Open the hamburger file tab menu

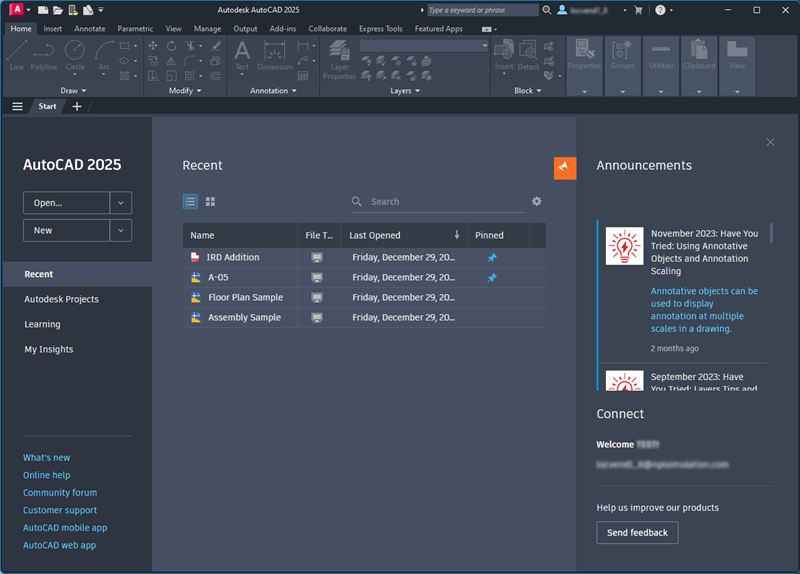click(x=17, y=106)
